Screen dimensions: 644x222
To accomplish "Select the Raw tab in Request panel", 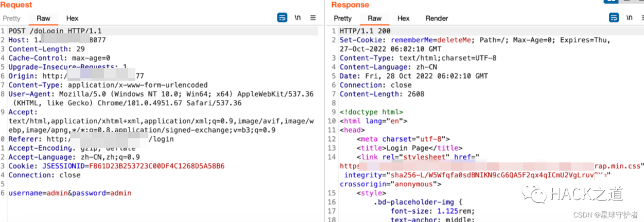I will [43, 18].
